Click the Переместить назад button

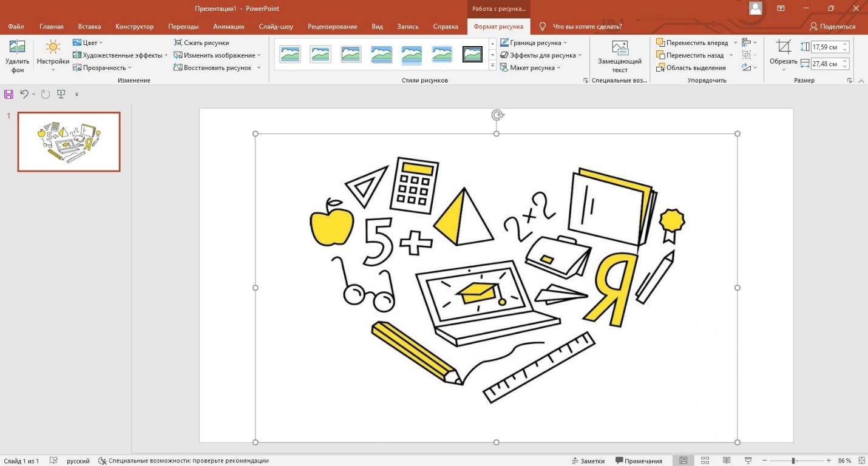(691, 55)
